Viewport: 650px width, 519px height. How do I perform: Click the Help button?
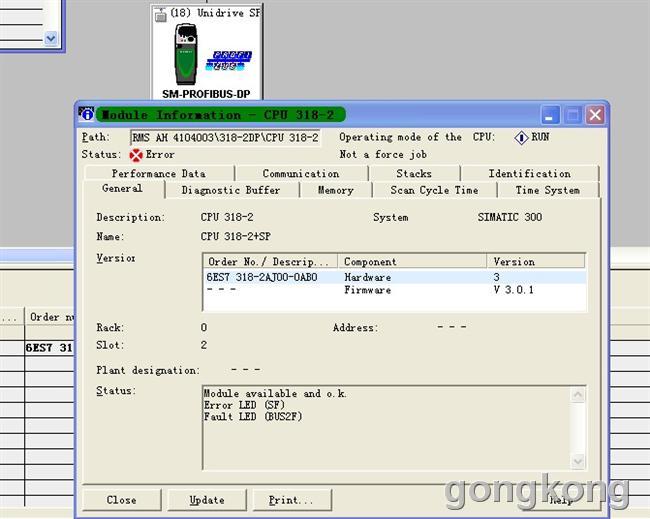pyautogui.click(x=560, y=500)
